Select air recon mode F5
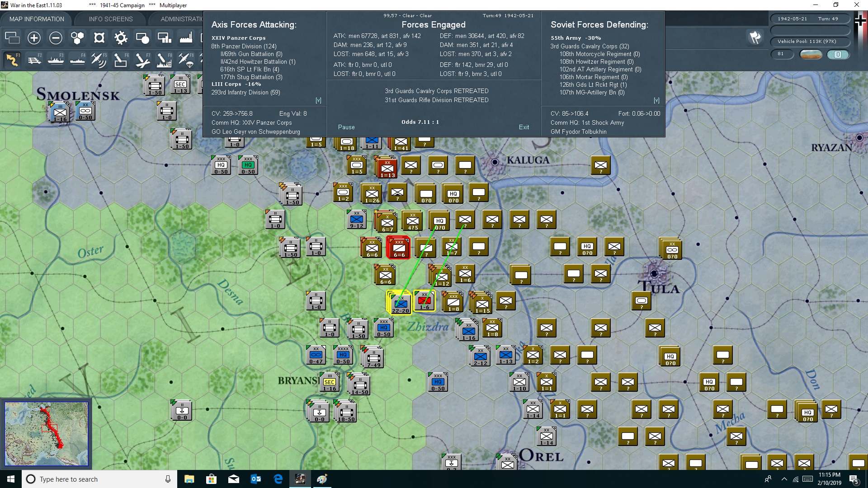This screenshot has height=488, width=868. click(x=99, y=60)
